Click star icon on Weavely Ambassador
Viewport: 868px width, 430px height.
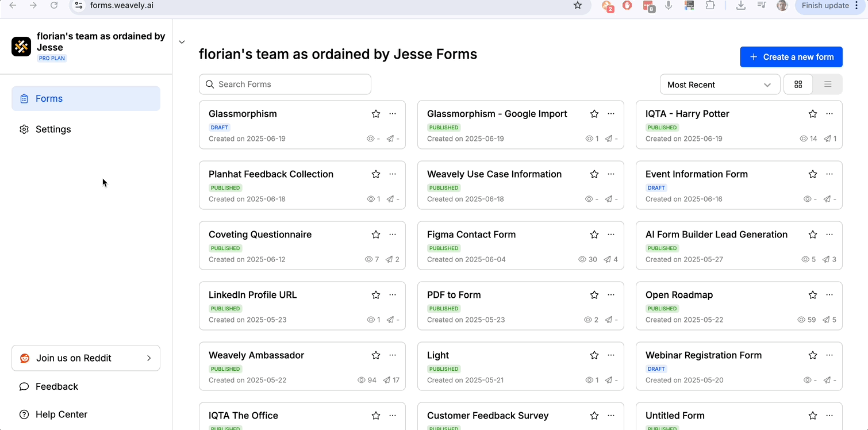click(376, 355)
